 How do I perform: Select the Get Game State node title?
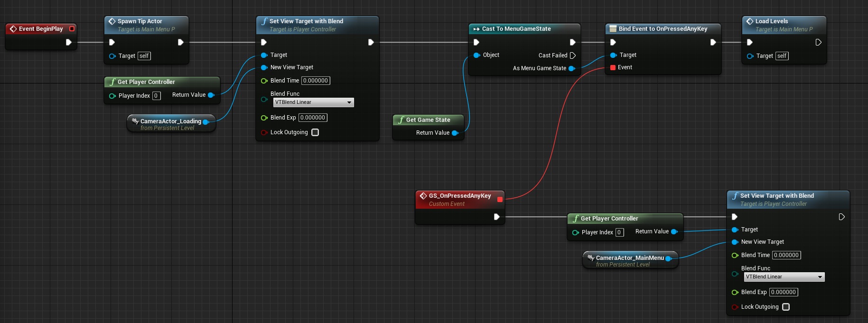tap(428, 120)
